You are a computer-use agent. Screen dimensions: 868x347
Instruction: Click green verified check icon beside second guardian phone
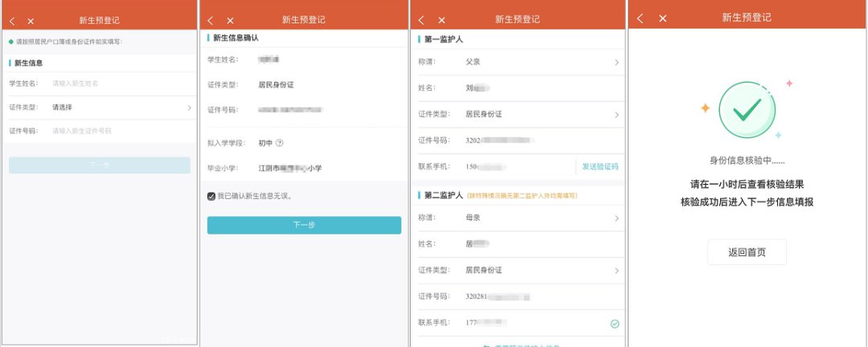pos(615,324)
